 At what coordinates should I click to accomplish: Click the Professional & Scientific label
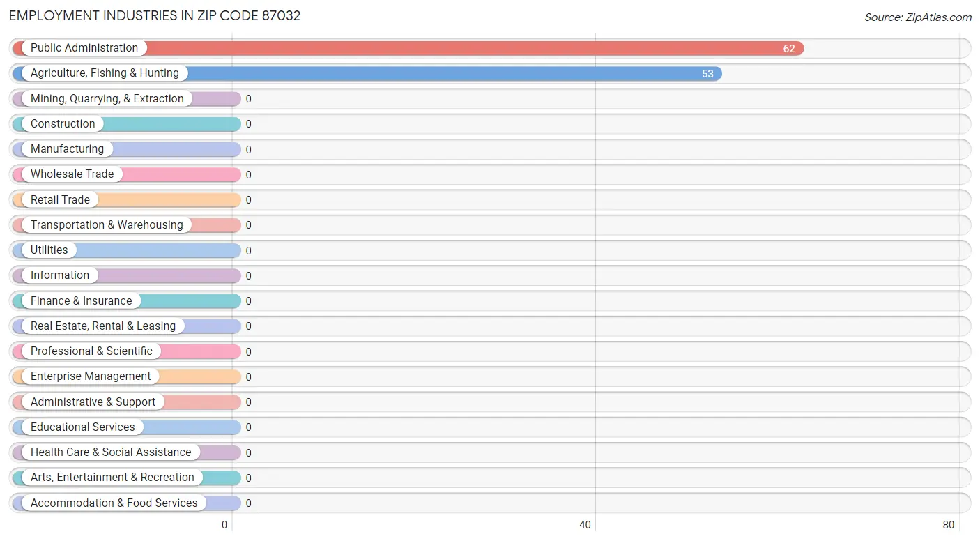(x=91, y=351)
